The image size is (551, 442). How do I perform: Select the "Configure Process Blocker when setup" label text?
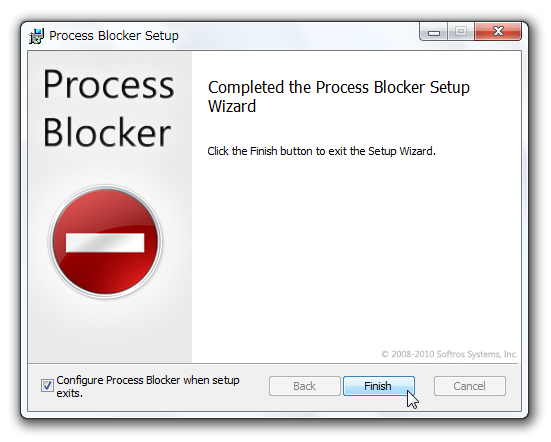pos(148,380)
